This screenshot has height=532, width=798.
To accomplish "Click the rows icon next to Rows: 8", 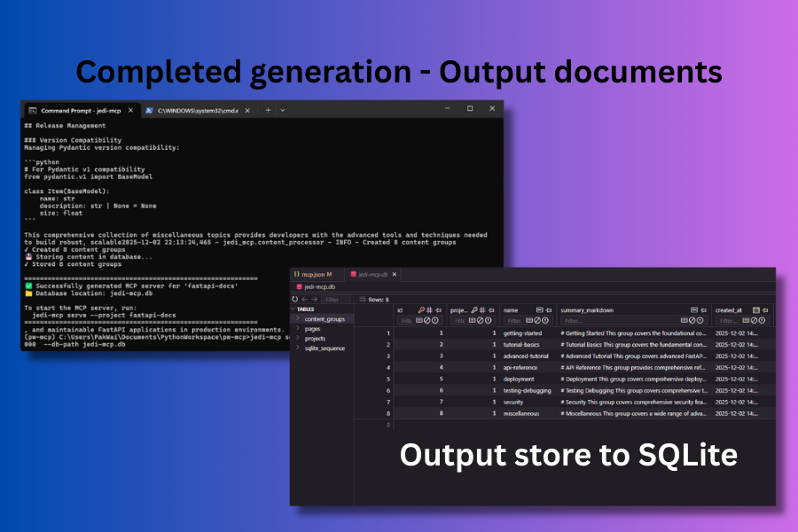I will (363, 300).
